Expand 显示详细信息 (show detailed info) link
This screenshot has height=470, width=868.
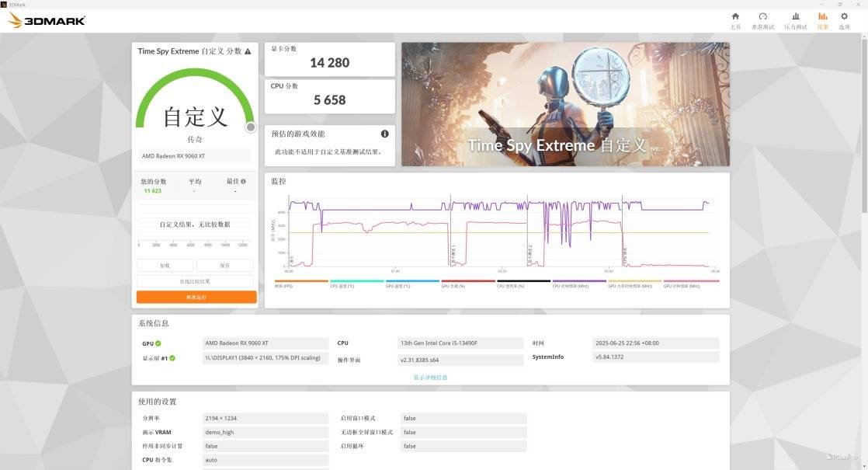pyautogui.click(x=430, y=378)
